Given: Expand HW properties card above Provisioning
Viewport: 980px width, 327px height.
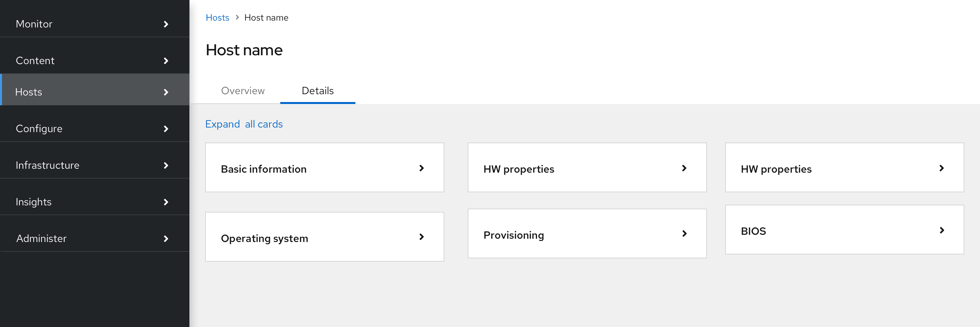Looking at the screenshot, I should click(684, 168).
